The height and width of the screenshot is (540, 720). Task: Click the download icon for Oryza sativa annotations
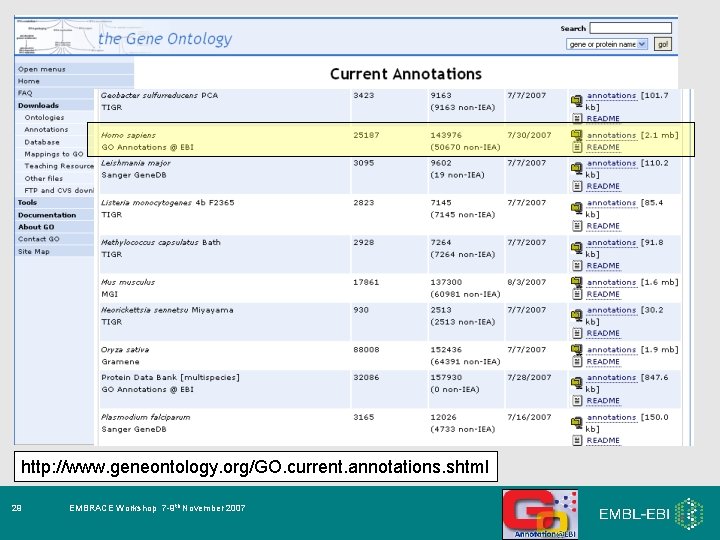(577, 349)
